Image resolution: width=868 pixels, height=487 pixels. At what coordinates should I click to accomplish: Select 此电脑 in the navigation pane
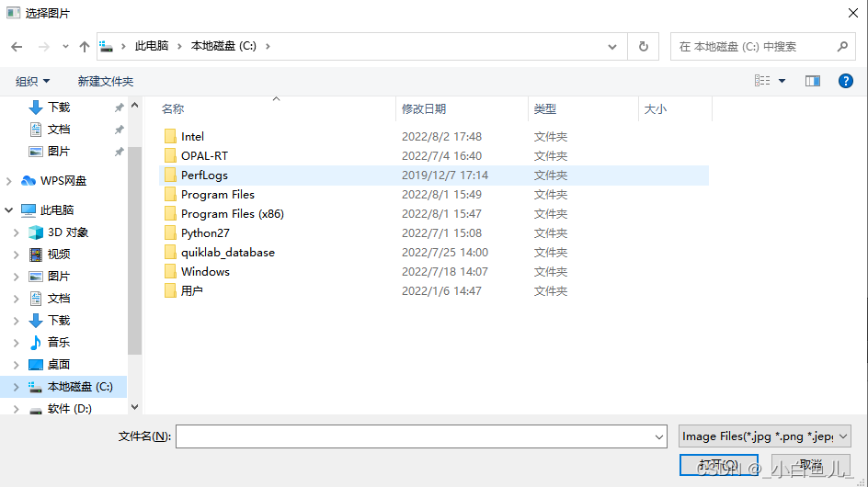tap(57, 210)
